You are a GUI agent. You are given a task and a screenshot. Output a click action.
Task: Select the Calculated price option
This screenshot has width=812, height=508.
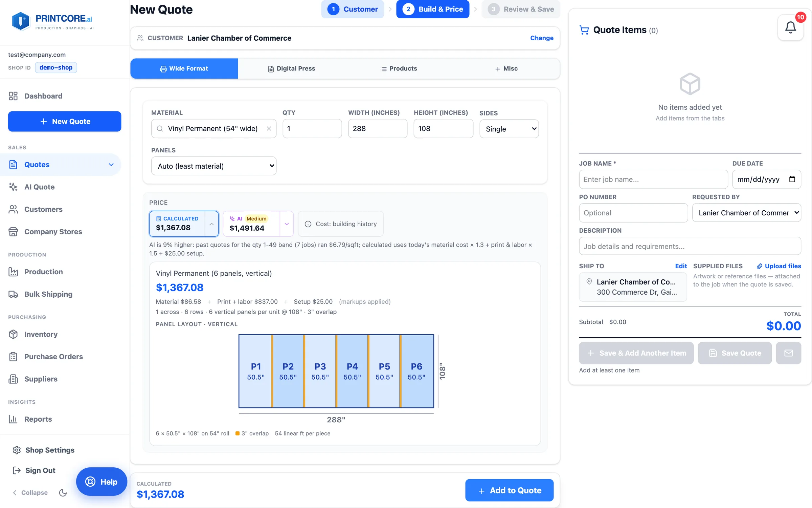177,224
